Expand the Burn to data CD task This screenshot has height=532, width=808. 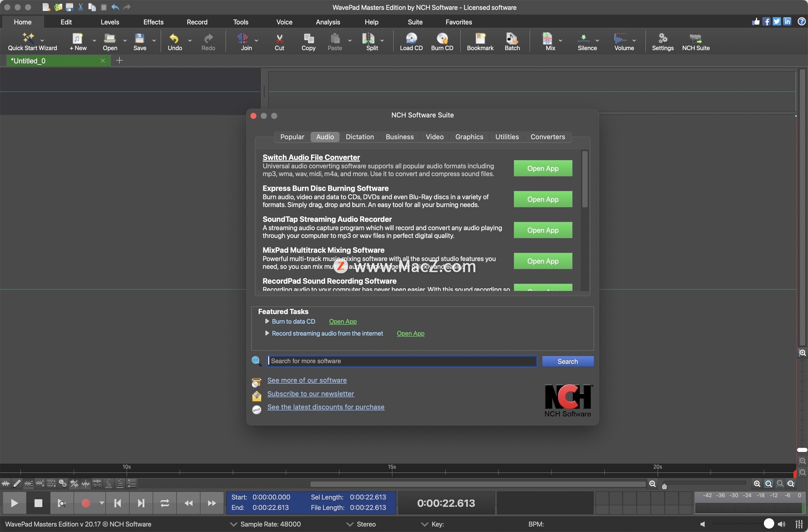[x=267, y=321]
